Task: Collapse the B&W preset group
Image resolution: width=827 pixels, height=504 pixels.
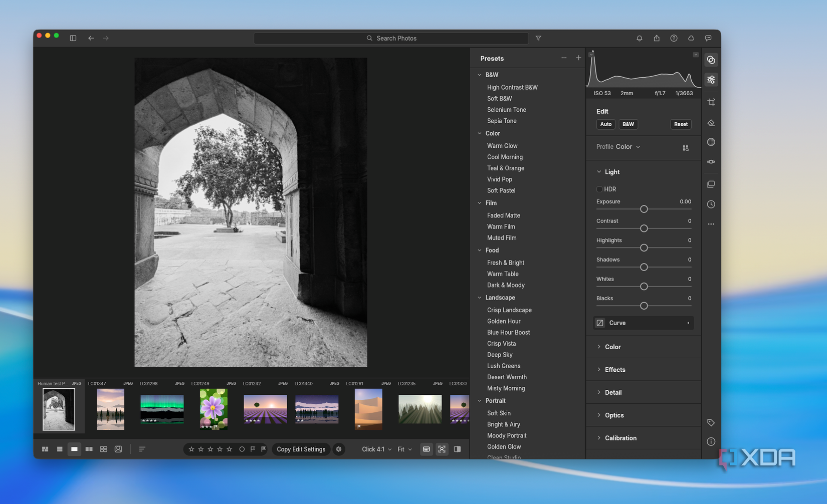Action: coord(480,75)
